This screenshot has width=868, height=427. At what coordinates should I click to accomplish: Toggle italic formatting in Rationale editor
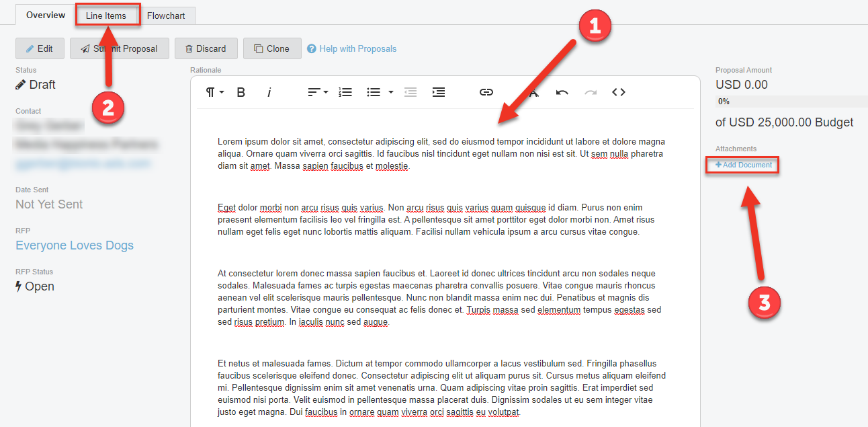coord(269,93)
